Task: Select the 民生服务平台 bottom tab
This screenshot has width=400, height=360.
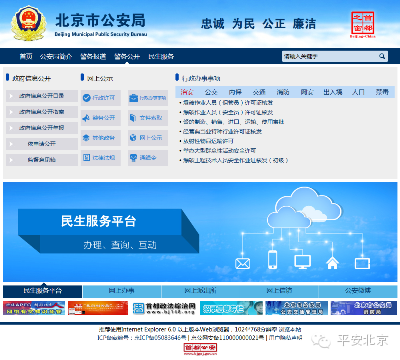Action: click(43, 291)
